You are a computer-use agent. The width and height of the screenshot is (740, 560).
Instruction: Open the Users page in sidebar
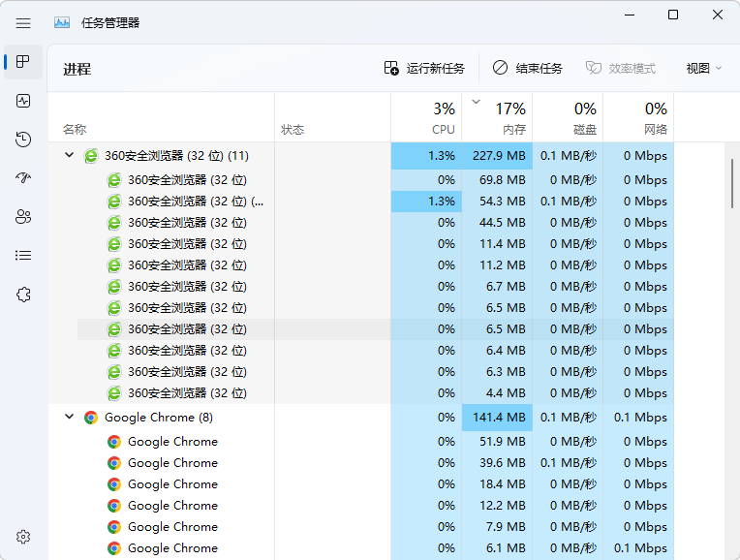[23, 217]
